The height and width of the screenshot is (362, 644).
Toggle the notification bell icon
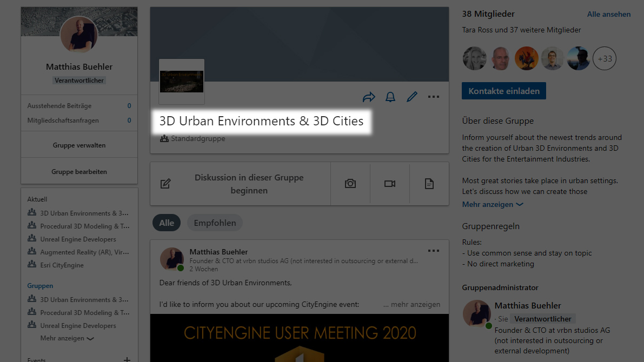pyautogui.click(x=390, y=97)
